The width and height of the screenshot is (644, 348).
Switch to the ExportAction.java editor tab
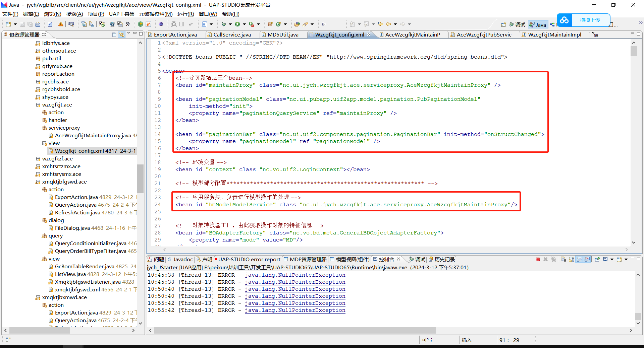coord(175,34)
